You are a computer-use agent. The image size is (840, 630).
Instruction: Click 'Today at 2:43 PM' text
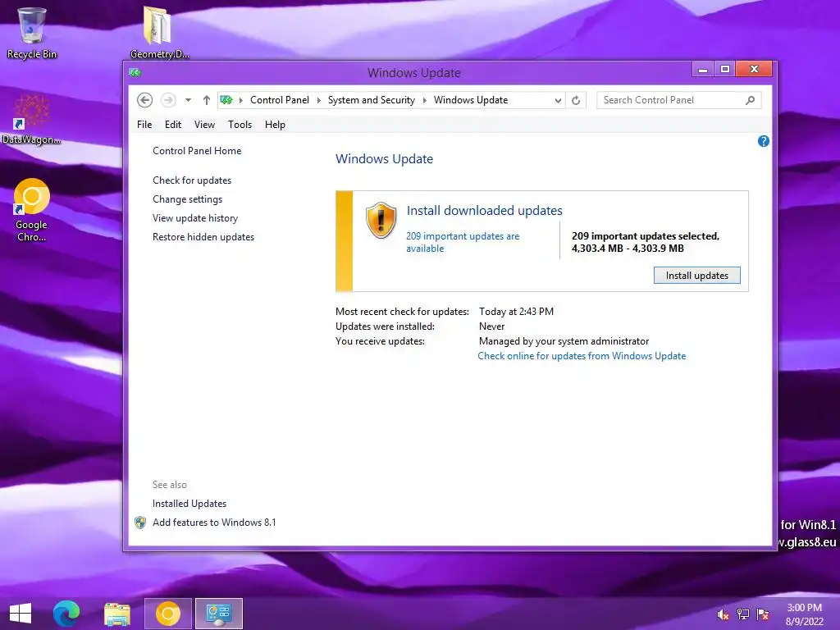pos(517,312)
